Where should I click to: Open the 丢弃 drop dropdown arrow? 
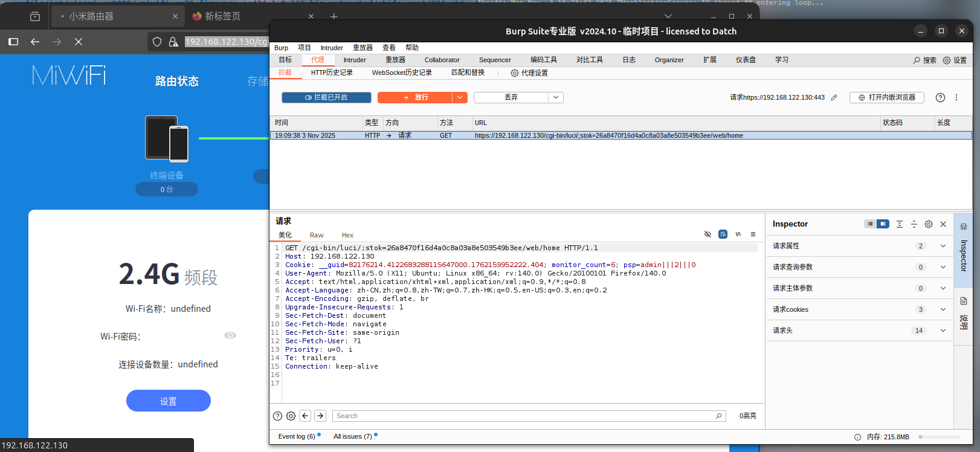coord(556,98)
